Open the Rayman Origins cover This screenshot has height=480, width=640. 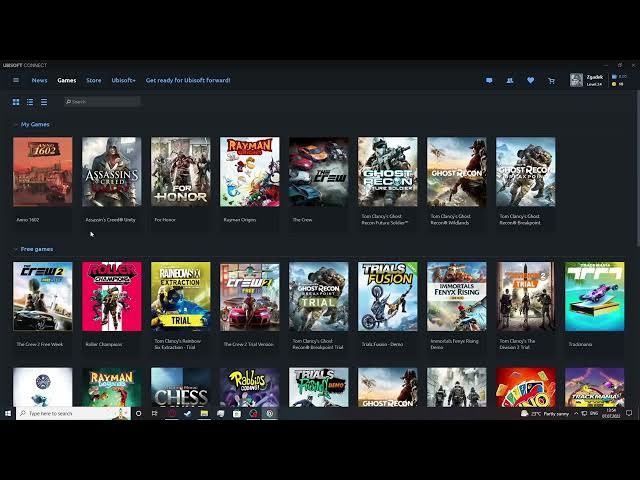(x=249, y=172)
